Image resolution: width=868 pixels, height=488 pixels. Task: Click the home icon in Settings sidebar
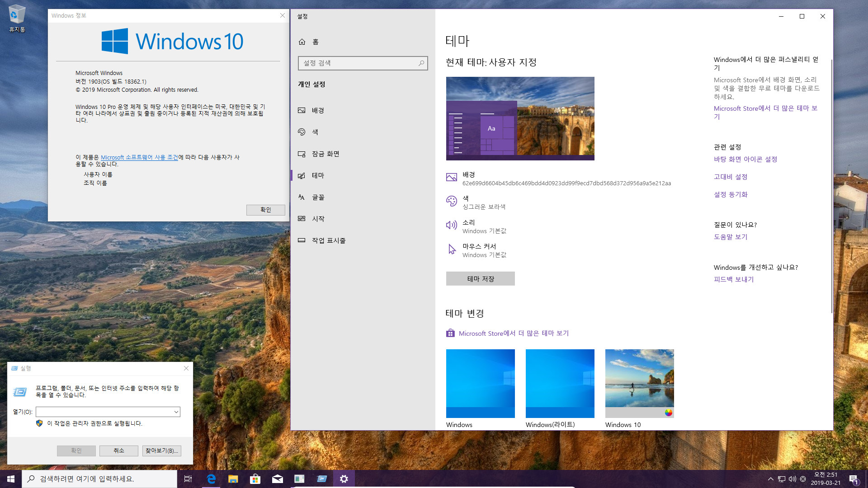(x=302, y=42)
